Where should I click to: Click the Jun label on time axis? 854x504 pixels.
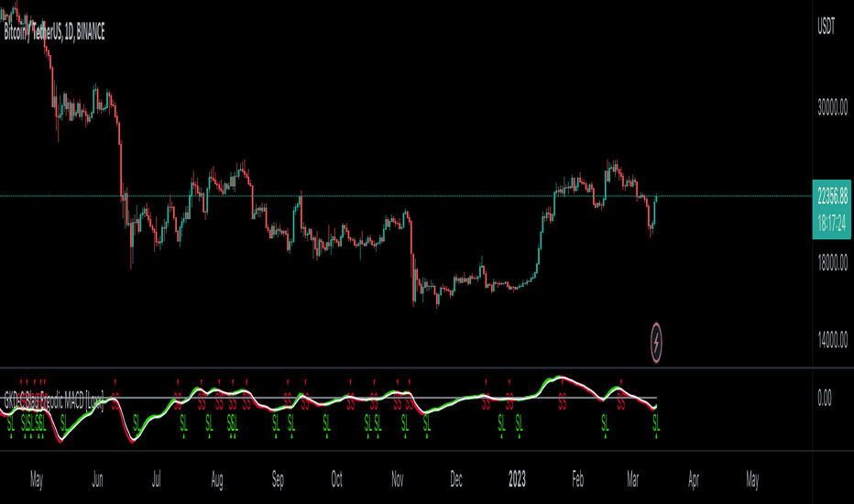[97, 479]
